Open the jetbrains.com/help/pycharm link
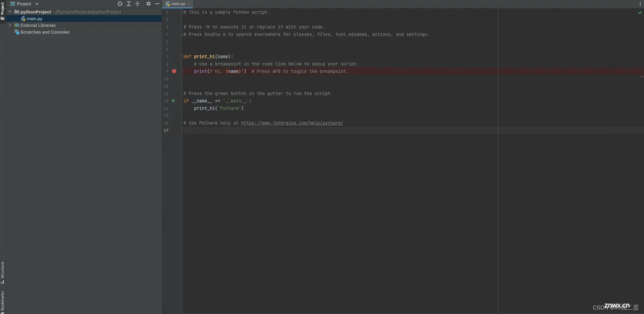 coord(292,123)
